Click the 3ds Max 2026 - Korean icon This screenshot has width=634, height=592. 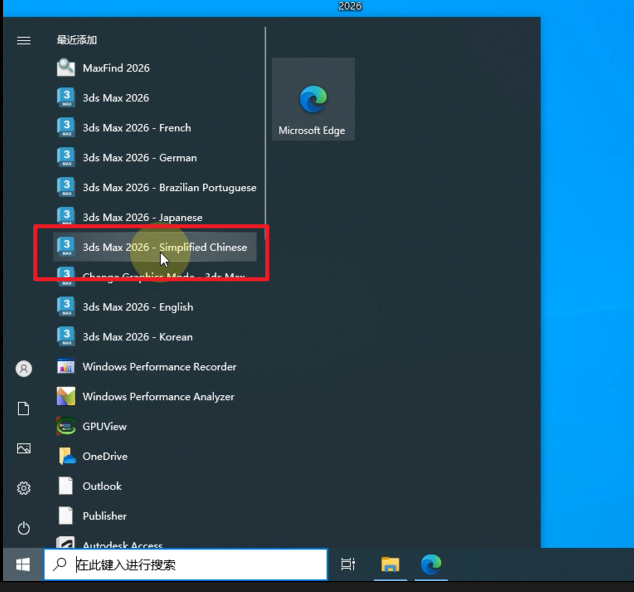click(66, 337)
